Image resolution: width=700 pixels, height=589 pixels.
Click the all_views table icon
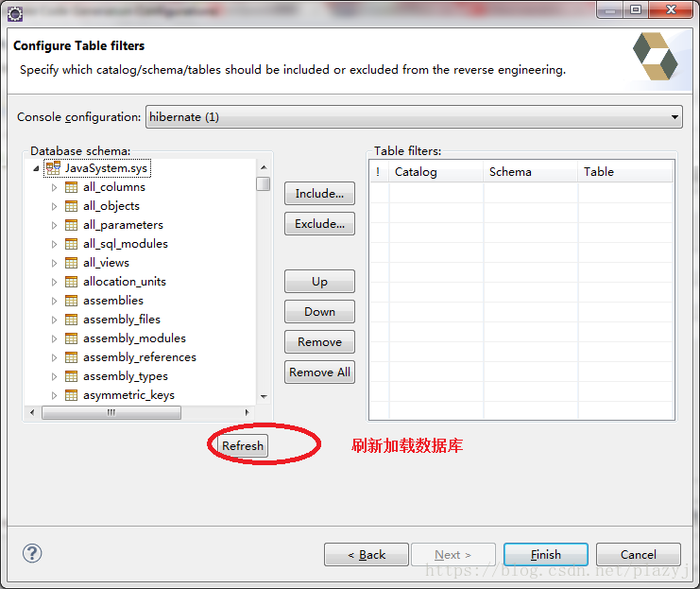pos(72,263)
